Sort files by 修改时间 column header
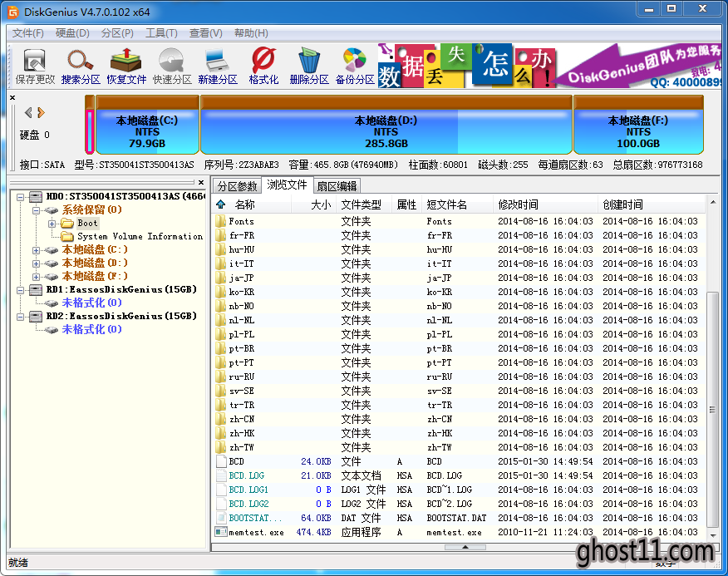This screenshot has height=576, width=728. 544,204
